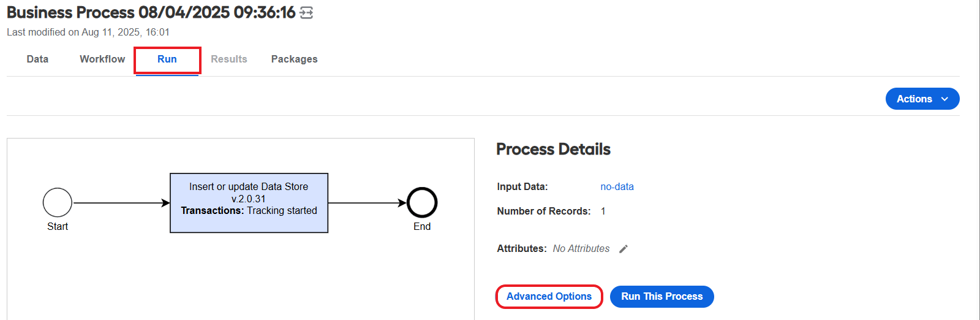Viewport: 980px width, 320px height.
Task: Click the icon beside the Business Process title
Action: tap(307, 13)
